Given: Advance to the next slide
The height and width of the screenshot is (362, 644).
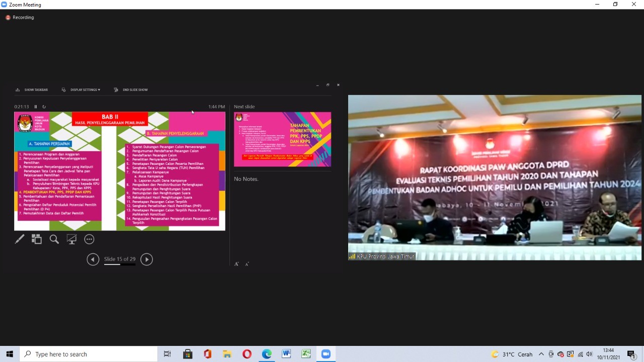Looking at the screenshot, I should 146,259.
